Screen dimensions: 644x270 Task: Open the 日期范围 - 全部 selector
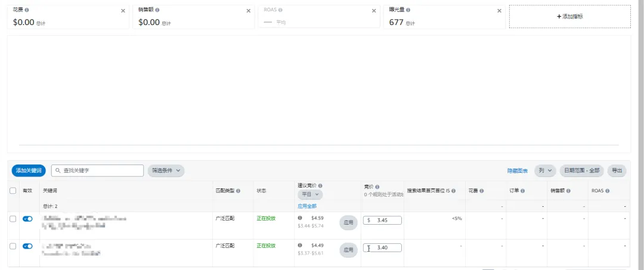581,170
